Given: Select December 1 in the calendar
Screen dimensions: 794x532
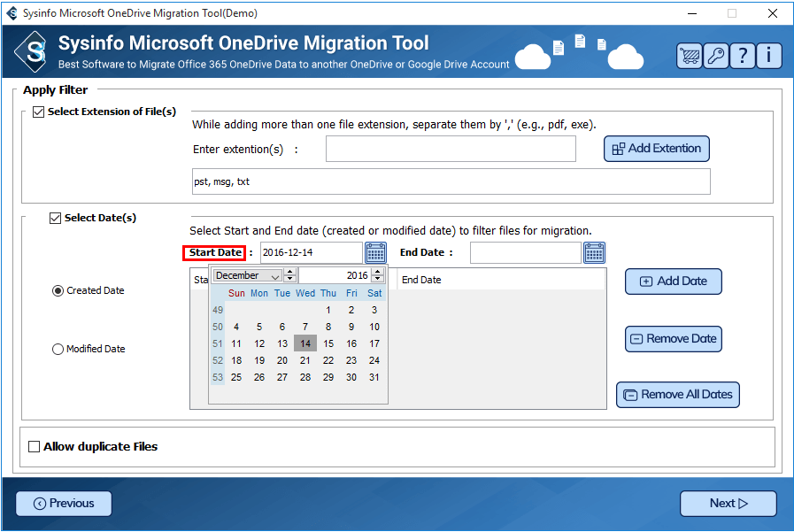Looking at the screenshot, I should tap(328, 311).
